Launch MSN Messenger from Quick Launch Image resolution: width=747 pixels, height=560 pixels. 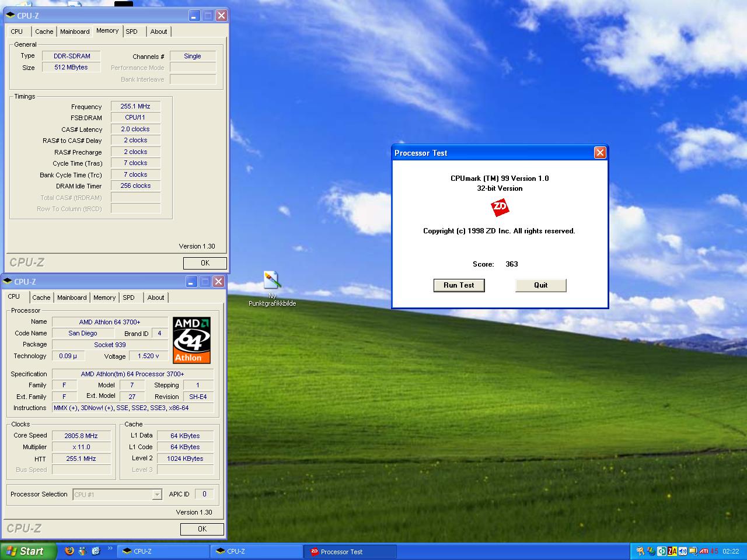pos(82,551)
